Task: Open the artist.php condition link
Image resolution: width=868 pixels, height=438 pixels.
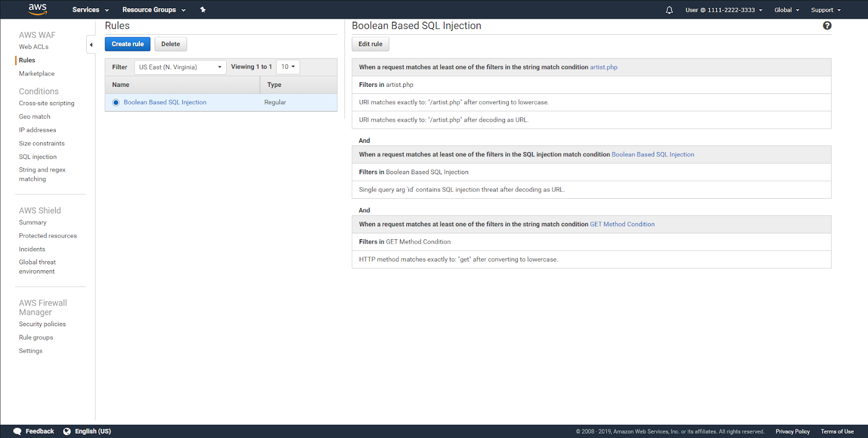Action: click(603, 67)
